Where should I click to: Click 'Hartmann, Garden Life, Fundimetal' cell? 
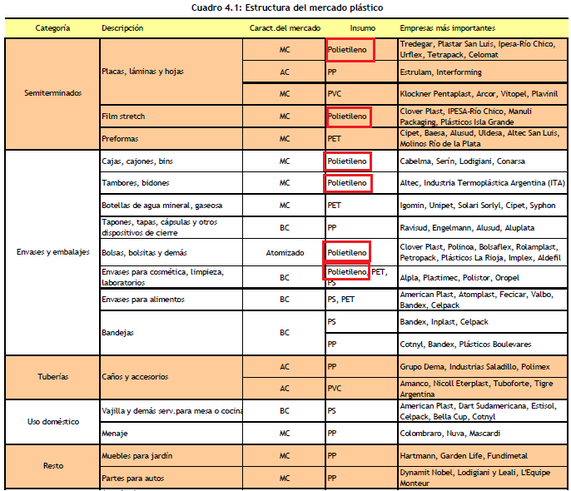483,456
